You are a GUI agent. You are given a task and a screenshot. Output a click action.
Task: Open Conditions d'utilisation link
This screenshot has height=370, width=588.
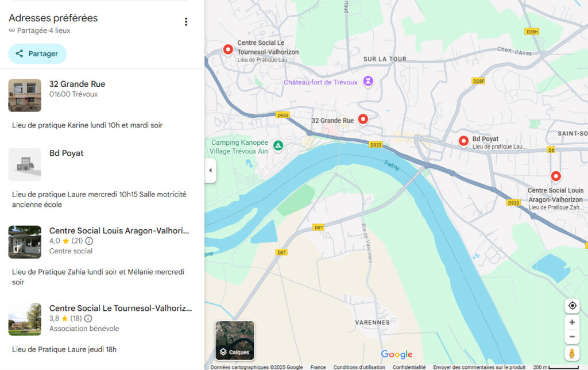point(359,367)
